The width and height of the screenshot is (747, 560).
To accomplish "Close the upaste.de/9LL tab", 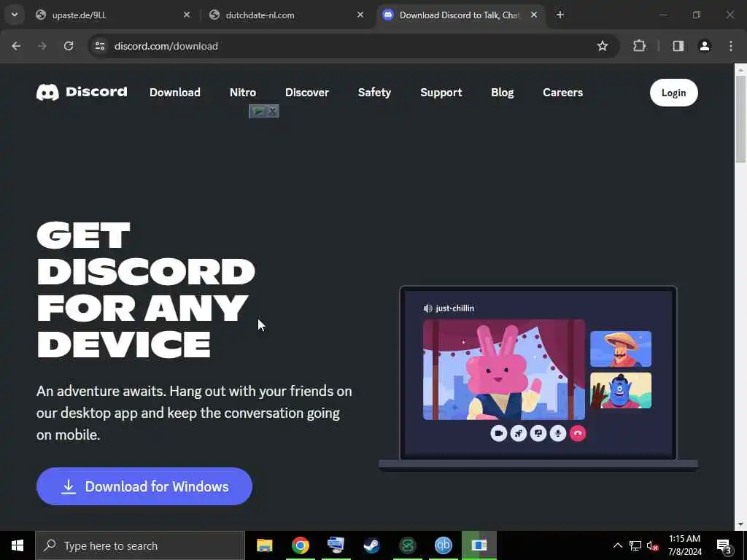I will 187,15.
